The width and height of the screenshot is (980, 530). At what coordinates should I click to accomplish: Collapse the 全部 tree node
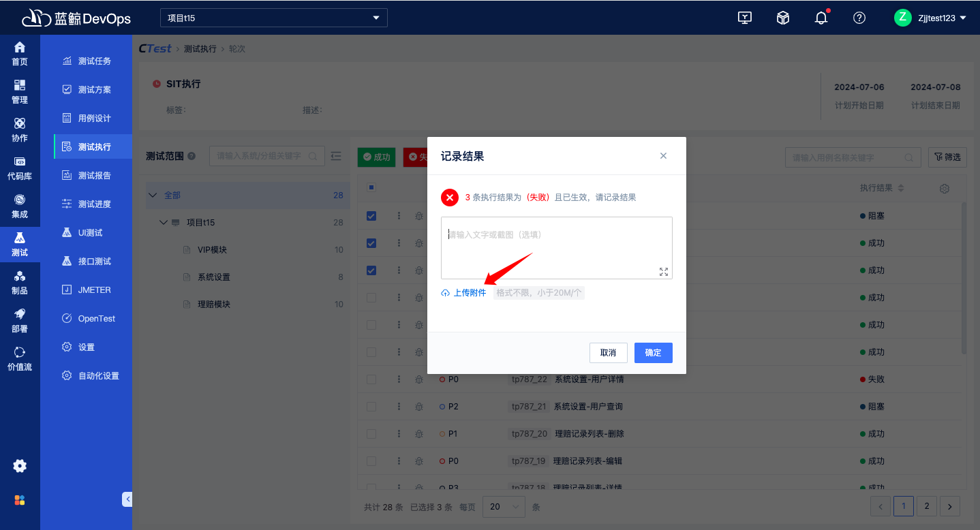click(152, 196)
